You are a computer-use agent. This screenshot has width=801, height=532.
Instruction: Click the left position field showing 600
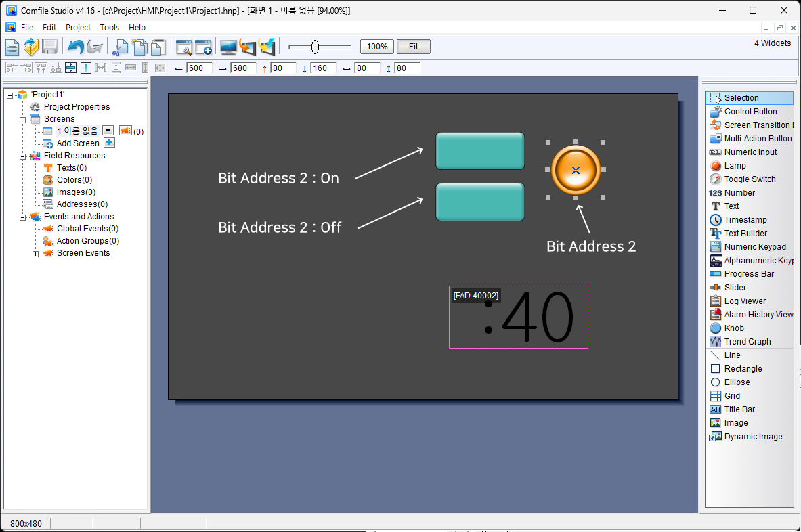(x=199, y=68)
